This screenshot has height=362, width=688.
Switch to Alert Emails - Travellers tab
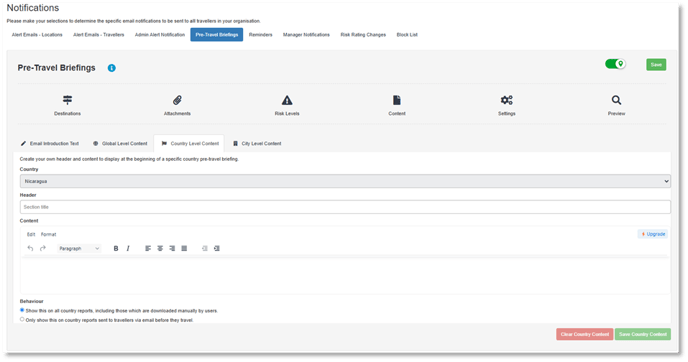[x=98, y=35]
